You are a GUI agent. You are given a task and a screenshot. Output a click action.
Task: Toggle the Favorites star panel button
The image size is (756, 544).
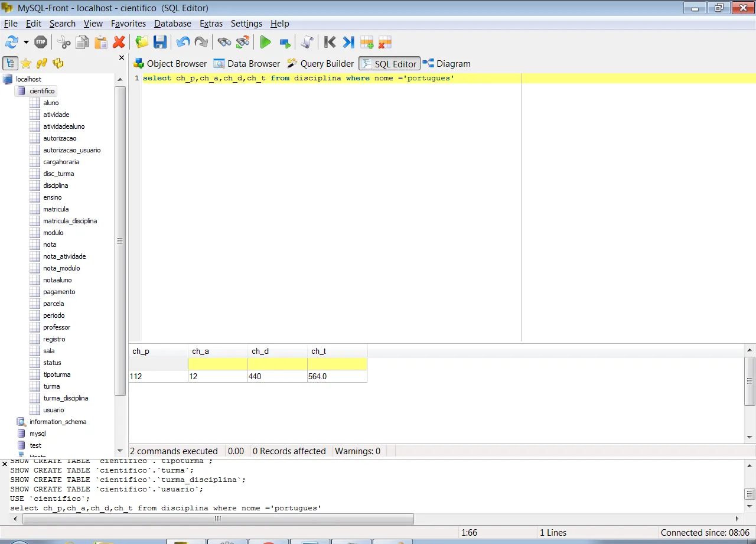point(26,63)
